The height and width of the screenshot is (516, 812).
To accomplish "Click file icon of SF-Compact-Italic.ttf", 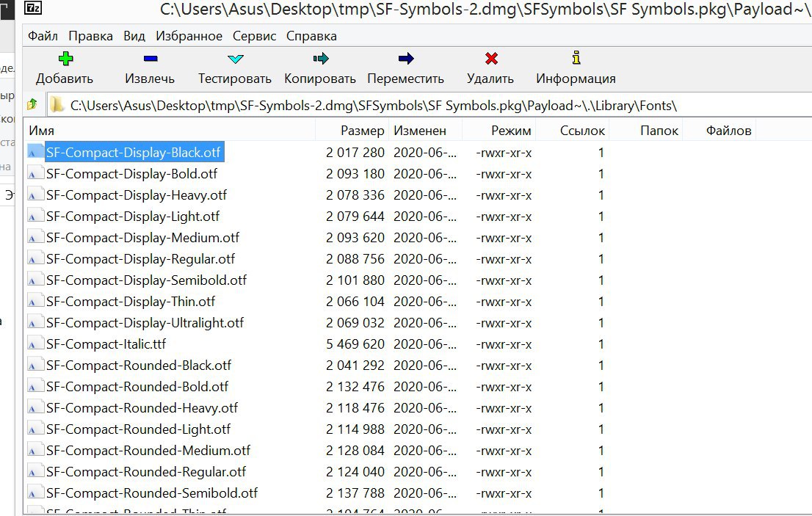I will pos(35,344).
